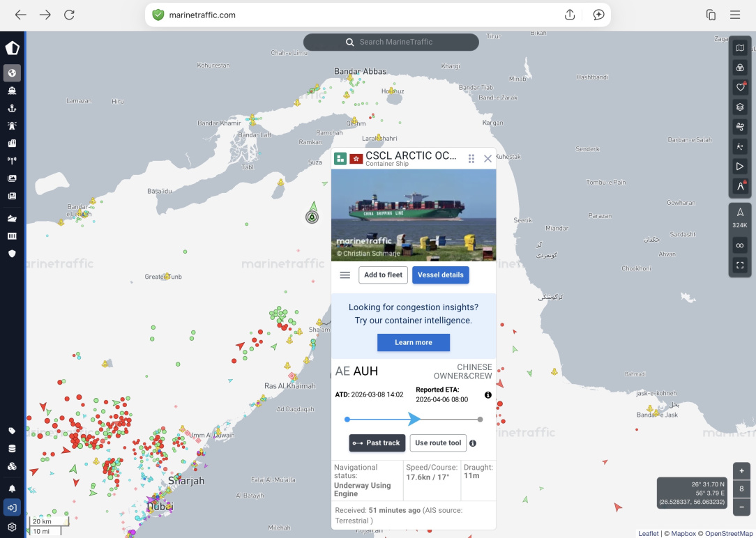The image size is (756, 538).
Task: Open the lighthouse icon in sidebar
Action: pos(12,125)
